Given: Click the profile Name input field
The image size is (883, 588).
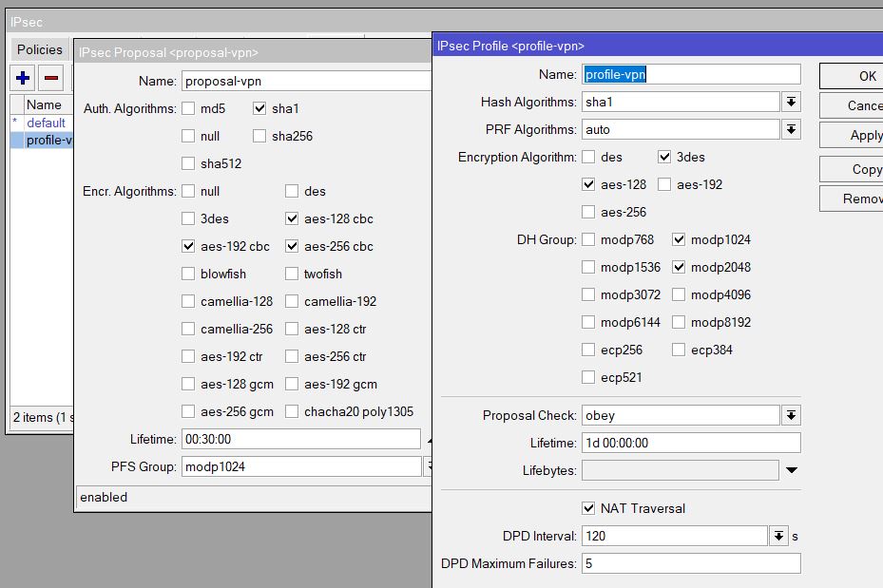Looking at the screenshot, I should (691, 74).
